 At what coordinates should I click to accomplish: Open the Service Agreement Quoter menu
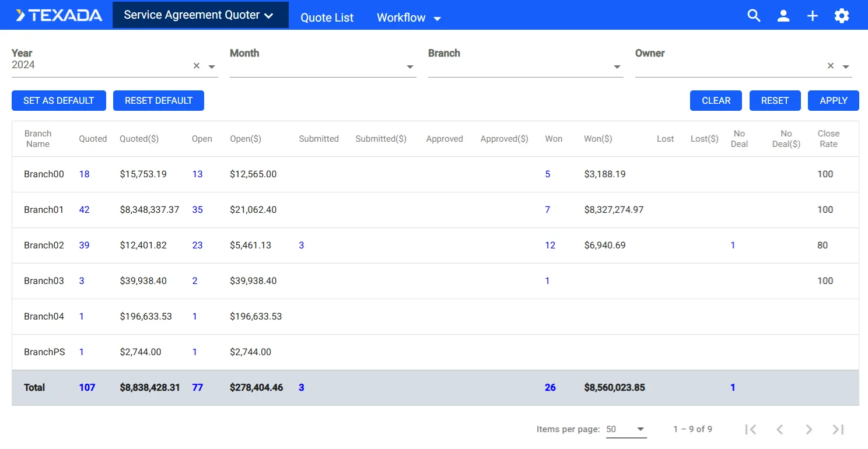point(199,15)
